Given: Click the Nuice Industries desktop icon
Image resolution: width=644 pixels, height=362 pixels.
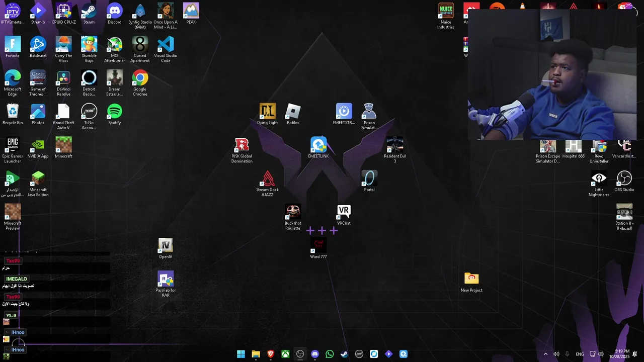Looking at the screenshot, I should pyautogui.click(x=446, y=16).
